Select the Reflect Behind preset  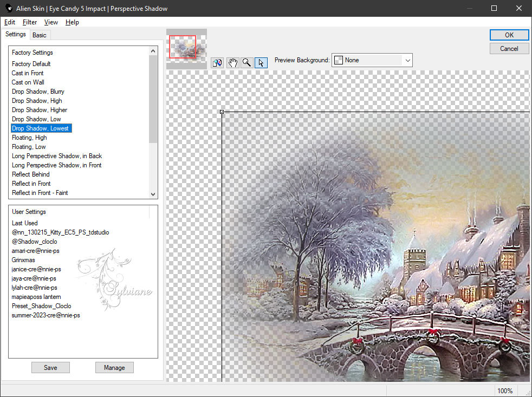(31, 174)
